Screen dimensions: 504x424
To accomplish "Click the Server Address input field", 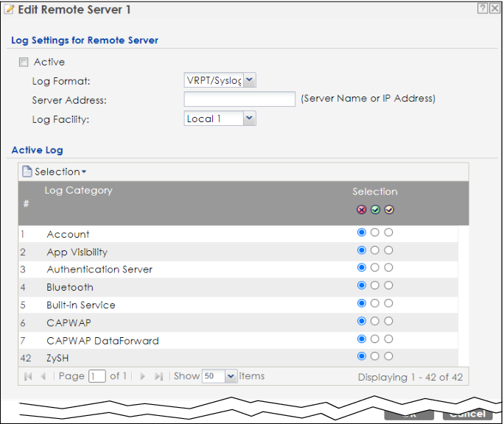I will coord(239,99).
